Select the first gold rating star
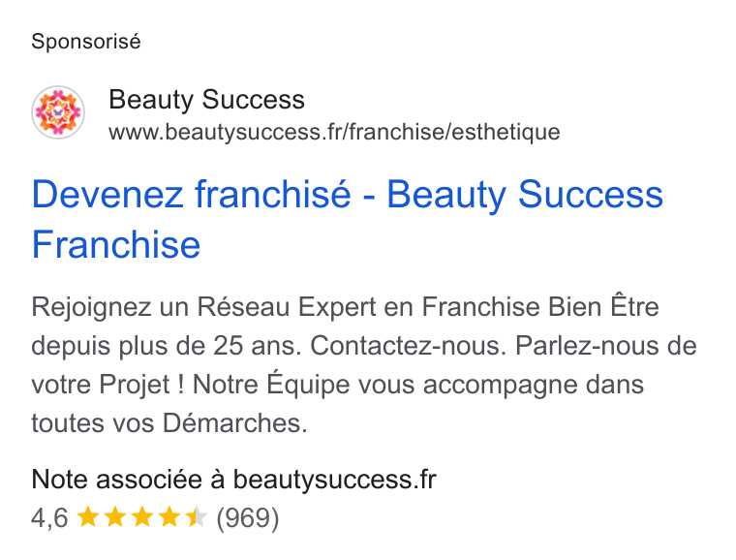 (88, 517)
